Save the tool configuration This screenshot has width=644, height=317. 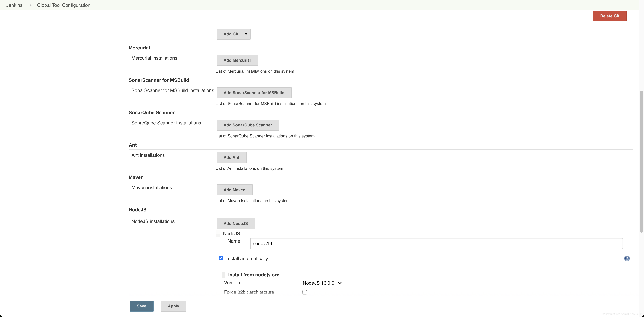click(141, 306)
